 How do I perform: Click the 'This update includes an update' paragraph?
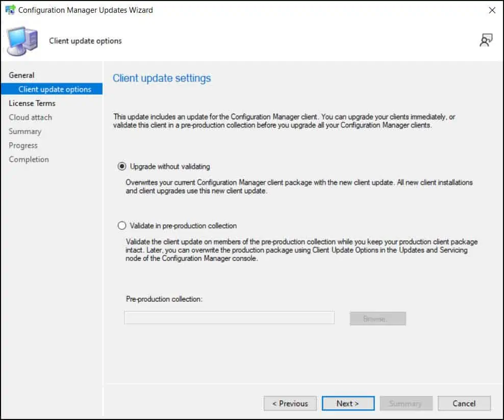click(284, 121)
